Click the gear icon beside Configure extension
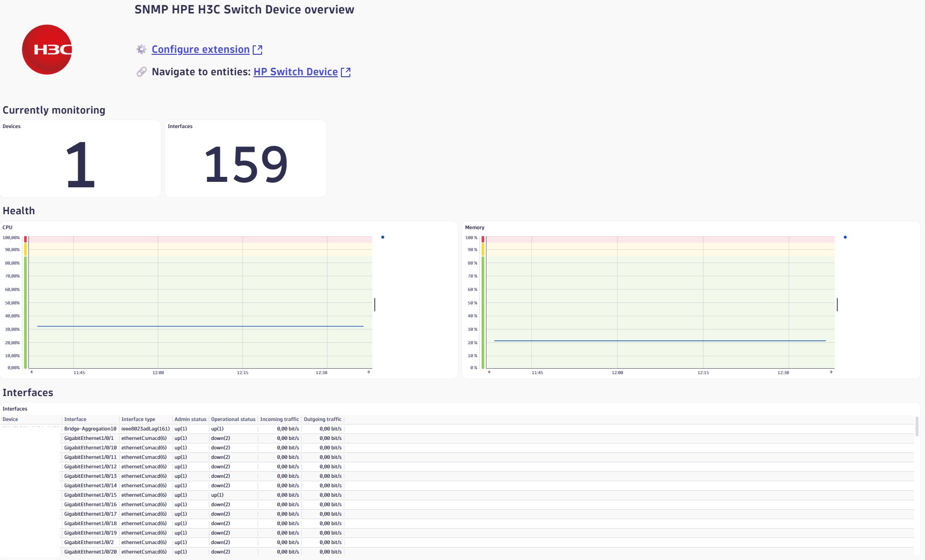Viewport: 925px width, 560px height. tap(141, 49)
